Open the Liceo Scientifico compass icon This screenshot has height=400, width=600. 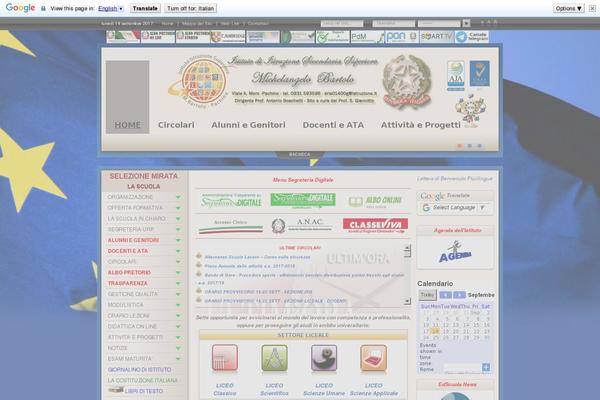274,358
